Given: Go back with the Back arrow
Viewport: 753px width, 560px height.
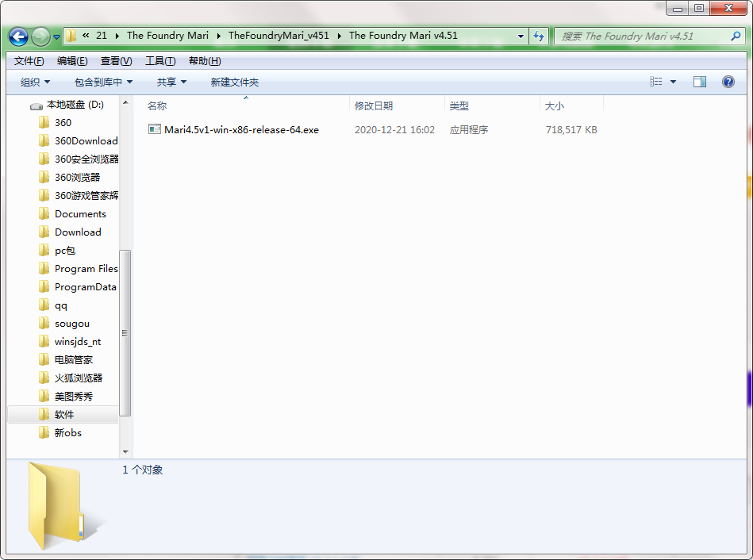Looking at the screenshot, I should 18,36.
